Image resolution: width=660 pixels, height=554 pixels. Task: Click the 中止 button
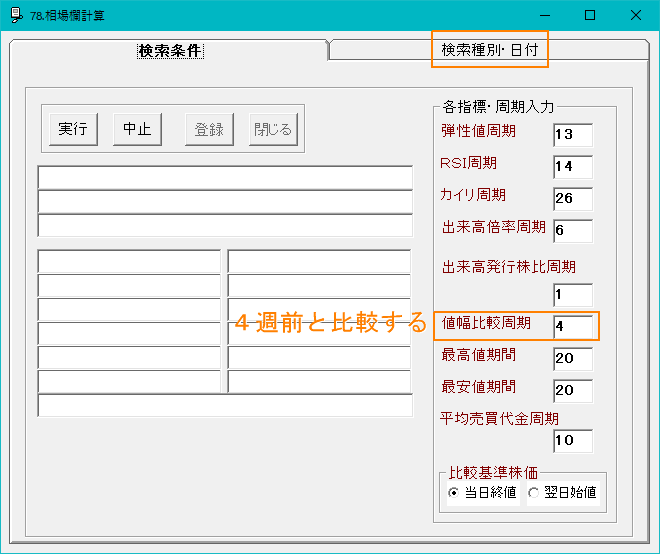136,129
